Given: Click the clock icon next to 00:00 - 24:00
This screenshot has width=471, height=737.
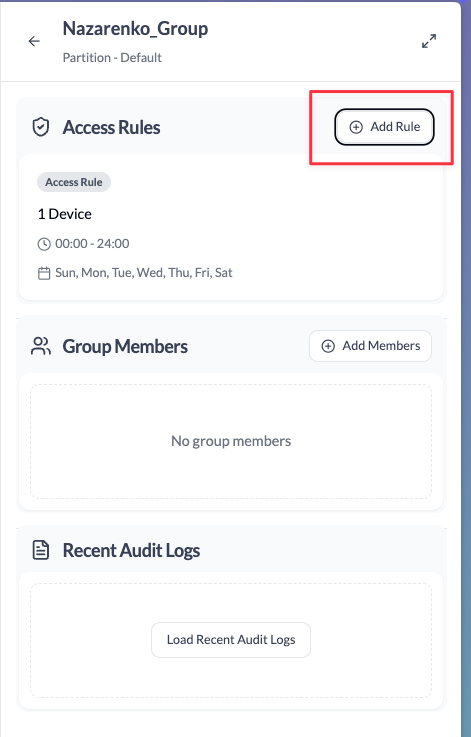Looking at the screenshot, I should pos(44,244).
